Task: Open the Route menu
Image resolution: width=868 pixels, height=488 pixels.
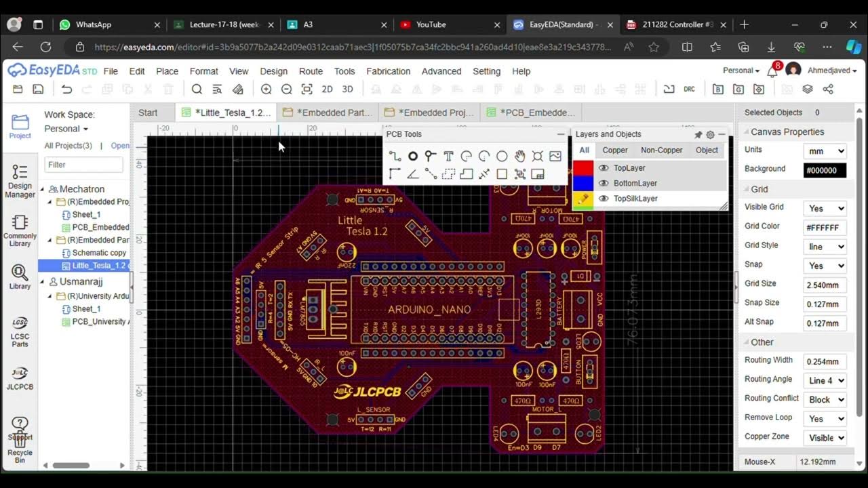Action: [x=311, y=71]
